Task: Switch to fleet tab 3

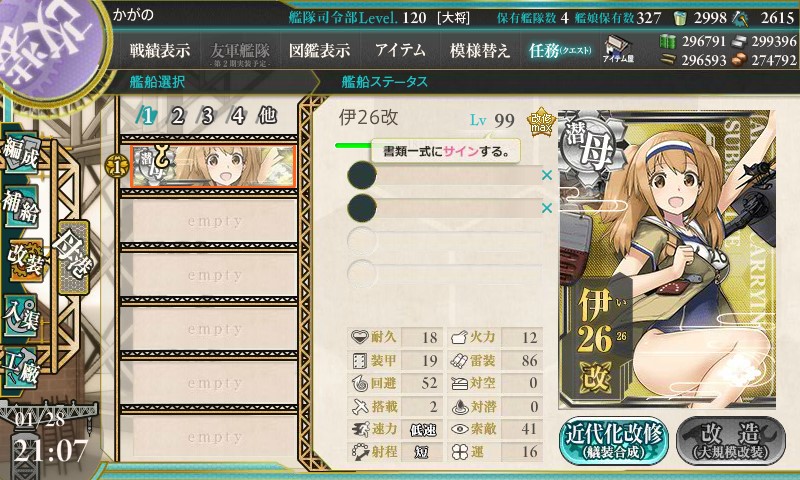Action: [x=207, y=116]
